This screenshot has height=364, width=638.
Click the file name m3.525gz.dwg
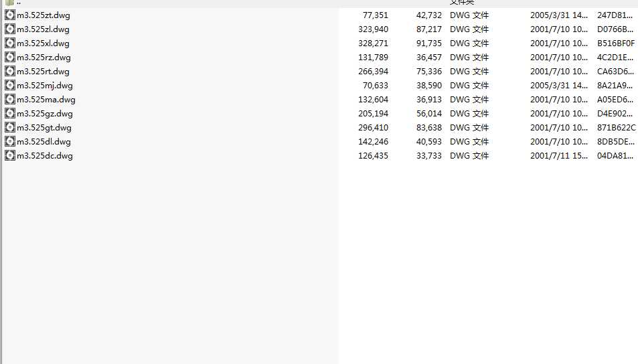coord(45,114)
